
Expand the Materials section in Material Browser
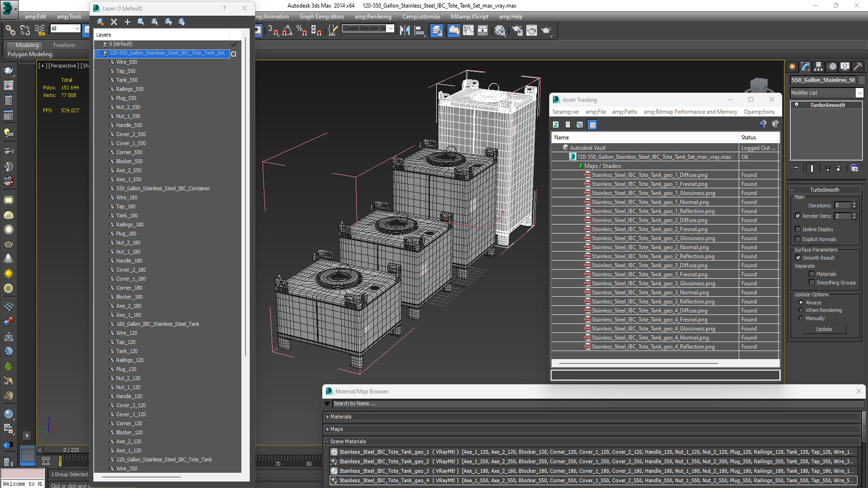pos(327,417)
